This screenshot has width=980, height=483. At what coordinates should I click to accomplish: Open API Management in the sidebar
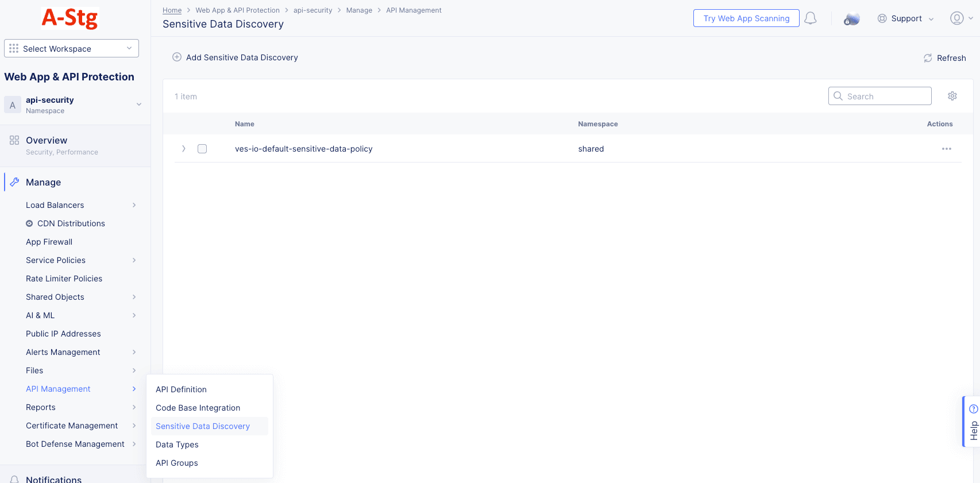[x=58, y=389]
